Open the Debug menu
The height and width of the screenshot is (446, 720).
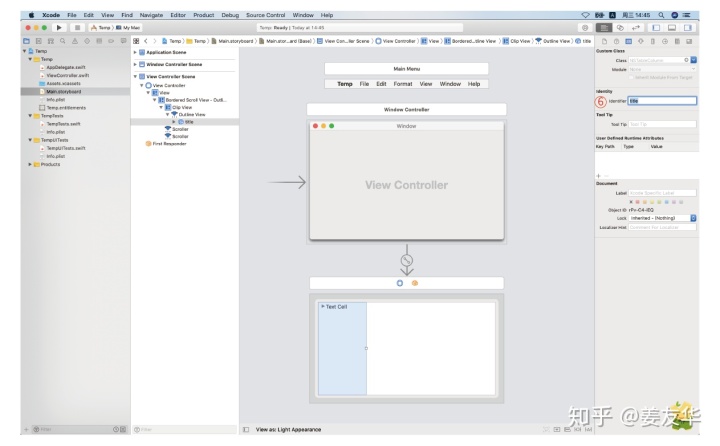(230, 15)
